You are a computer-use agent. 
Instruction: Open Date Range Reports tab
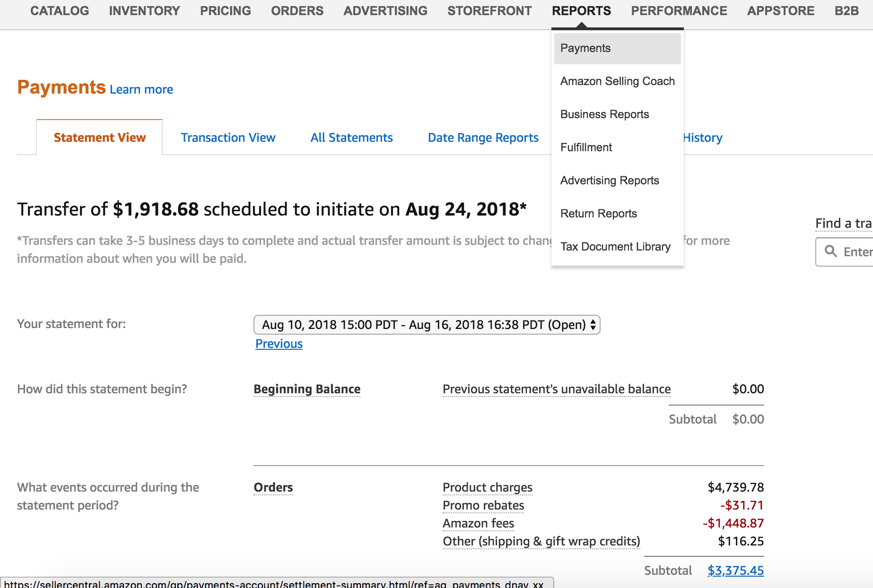coord(483,138)
